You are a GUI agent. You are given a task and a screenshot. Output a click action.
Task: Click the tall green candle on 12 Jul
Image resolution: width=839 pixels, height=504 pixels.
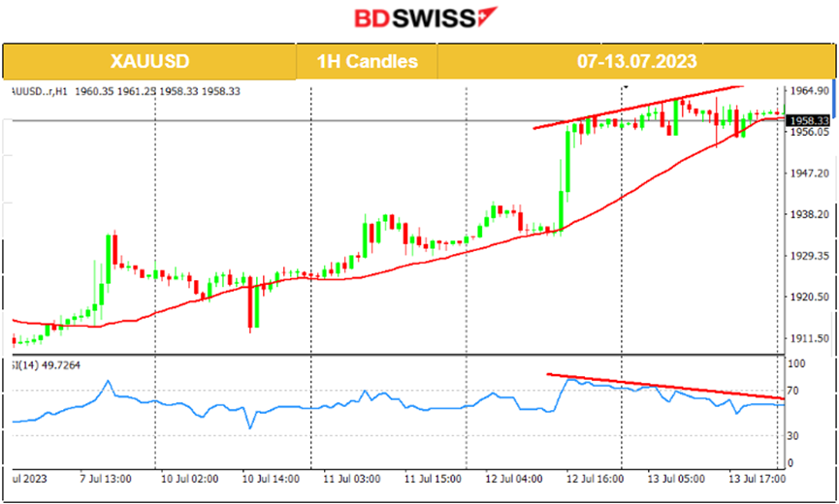click(x=565, y=160)
